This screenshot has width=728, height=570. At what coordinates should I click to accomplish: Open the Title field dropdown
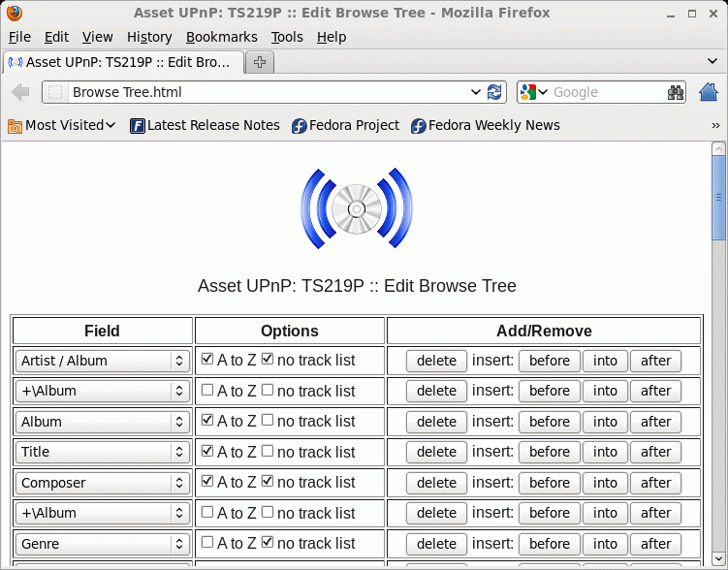pyautogui.click(x=103, y=452)
